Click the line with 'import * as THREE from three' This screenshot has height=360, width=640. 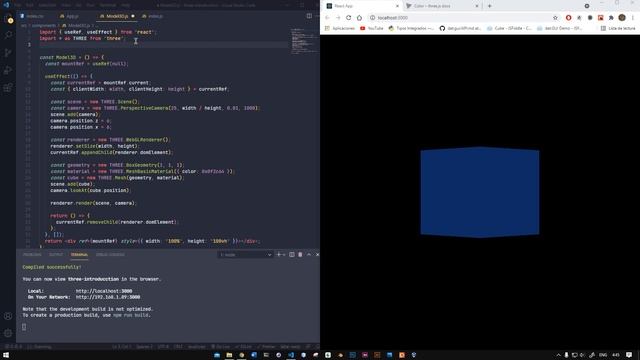click(x=82, y=38)
